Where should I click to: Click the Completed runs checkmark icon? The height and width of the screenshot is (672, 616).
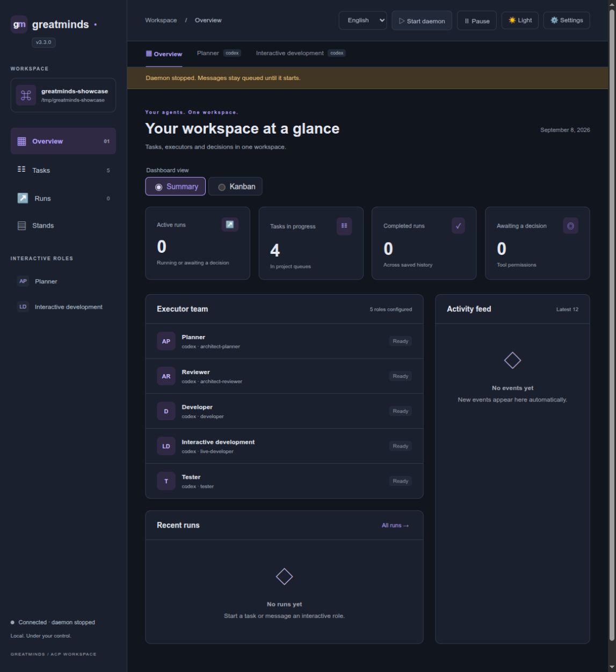[x=458, y=226]
